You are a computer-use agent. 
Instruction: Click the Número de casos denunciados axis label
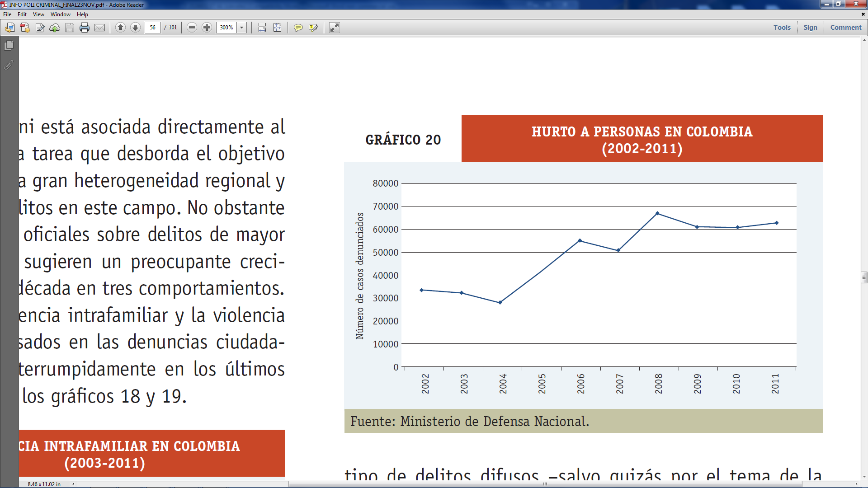click(x=360, y=276)
